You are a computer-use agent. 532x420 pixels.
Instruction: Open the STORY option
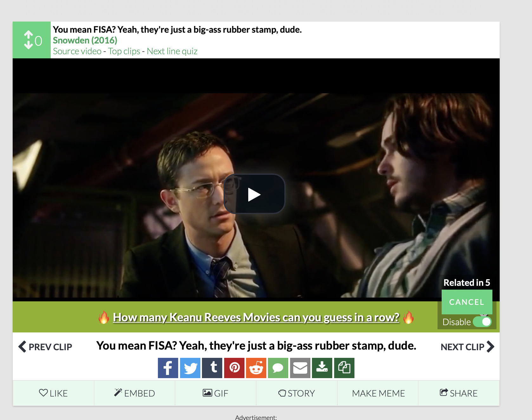tap(297, 393)
